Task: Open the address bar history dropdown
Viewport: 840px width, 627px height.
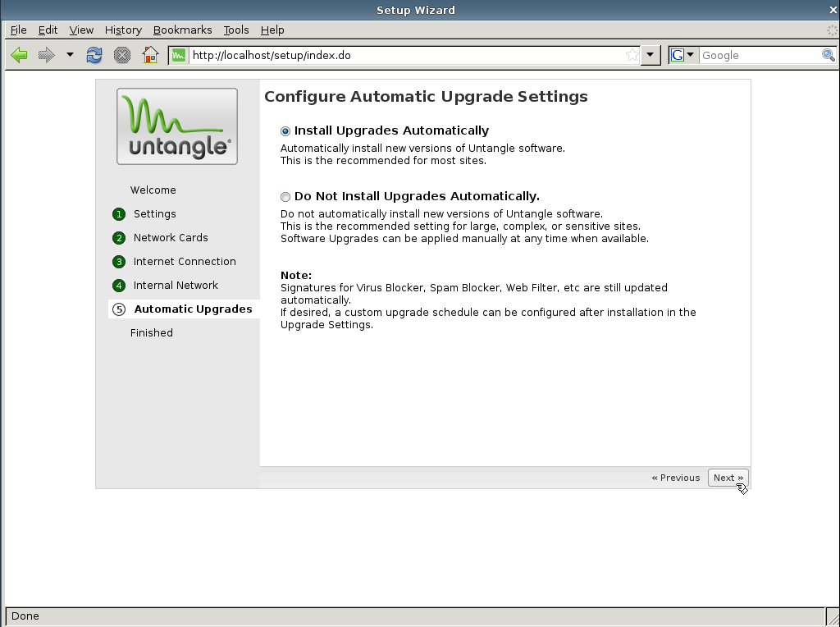Action: click(x=650, y=55)
